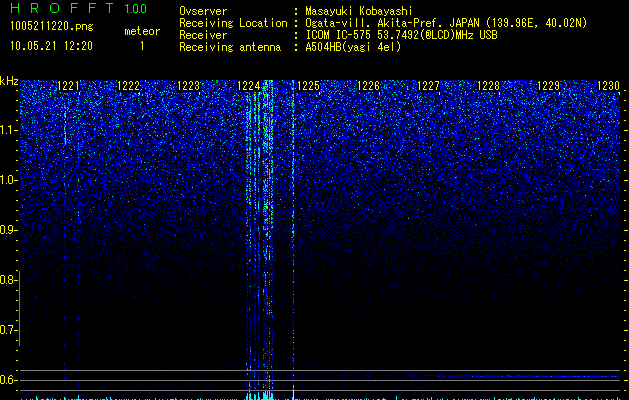
Task: Click the 1.1 kHz frequency axis label
Action: [8, 130]
